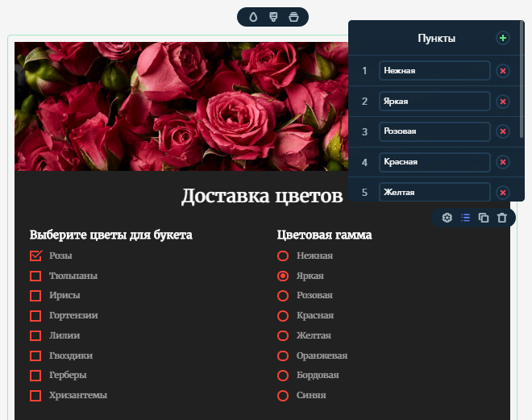The width and height of the screenshot is (532, 420).
Task: Check the Тюльпаны checkbox
Action: pyautogui.click(x=35, y=276)
